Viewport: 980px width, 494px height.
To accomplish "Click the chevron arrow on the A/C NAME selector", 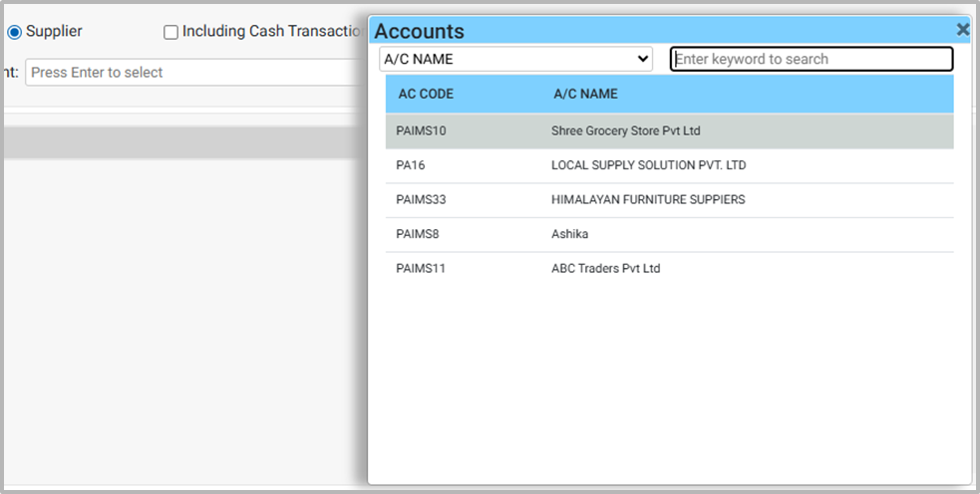I will click(x=642, y=60).
